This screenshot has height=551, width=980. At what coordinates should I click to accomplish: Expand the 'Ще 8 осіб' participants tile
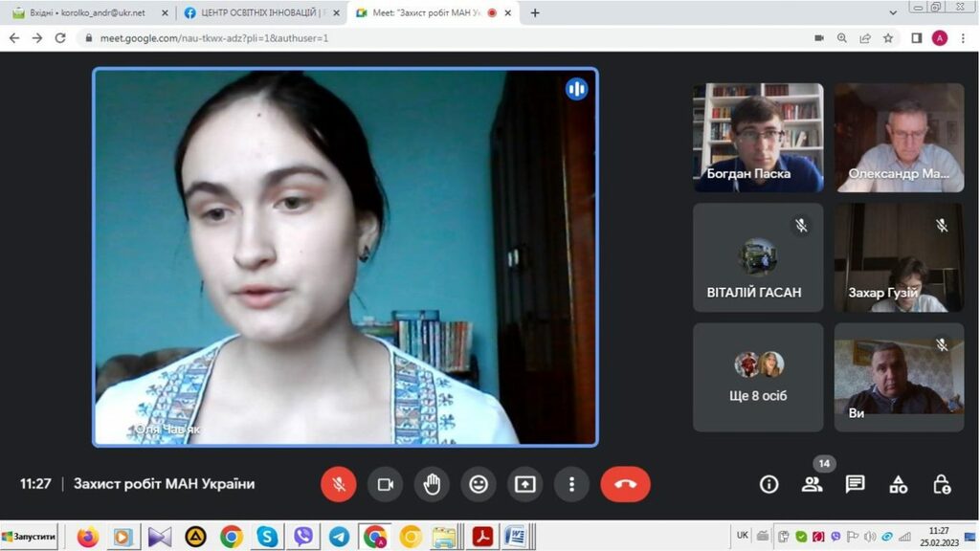(x=758, y=377)
